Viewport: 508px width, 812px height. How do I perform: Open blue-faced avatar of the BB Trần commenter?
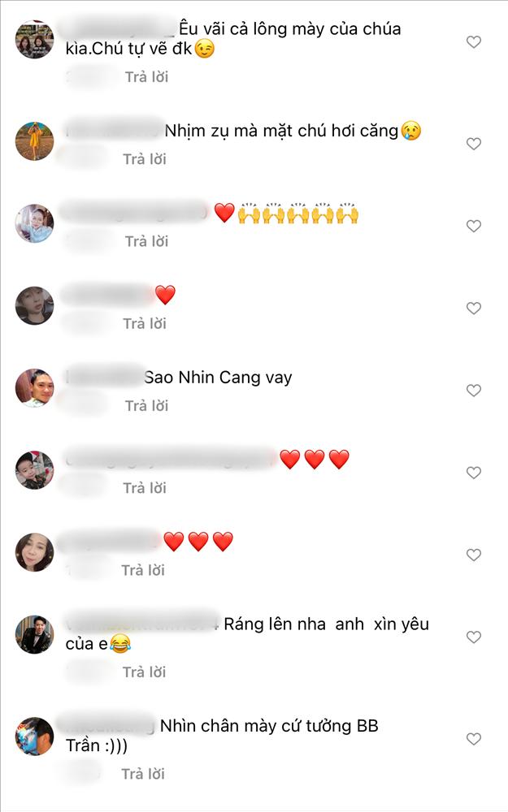(34, 736)
